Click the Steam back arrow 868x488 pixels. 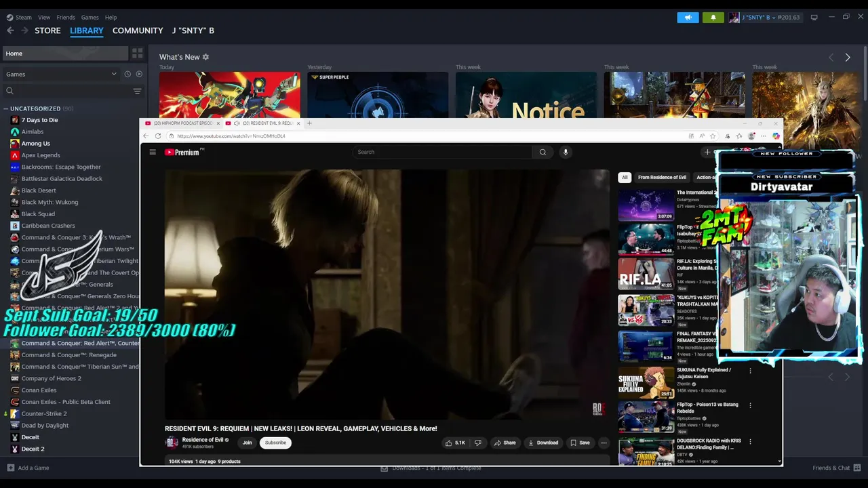pyautogui.click(x=10, y=30)
